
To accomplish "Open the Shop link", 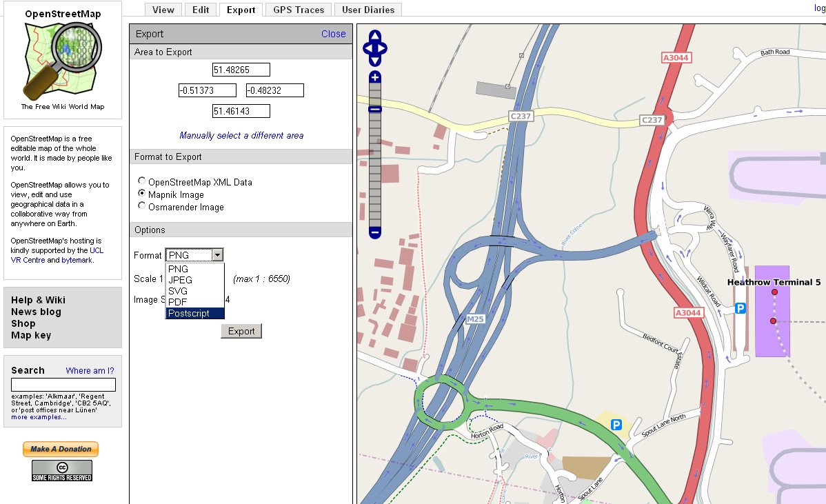I will (x=23, y=323).
